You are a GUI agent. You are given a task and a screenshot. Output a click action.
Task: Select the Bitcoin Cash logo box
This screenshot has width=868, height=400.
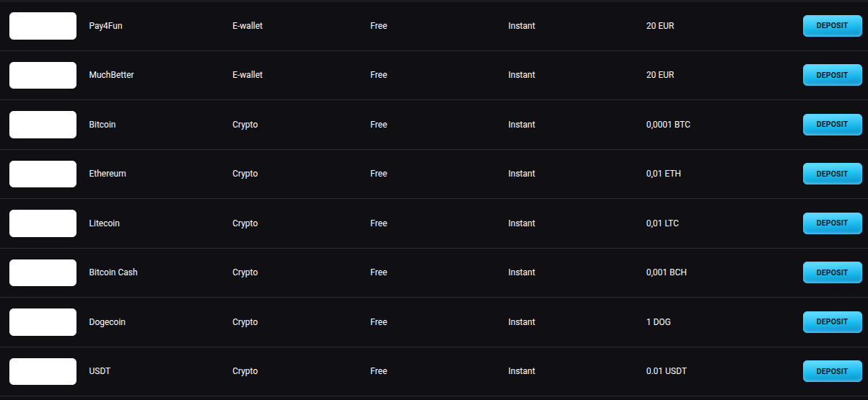point(43,272)
